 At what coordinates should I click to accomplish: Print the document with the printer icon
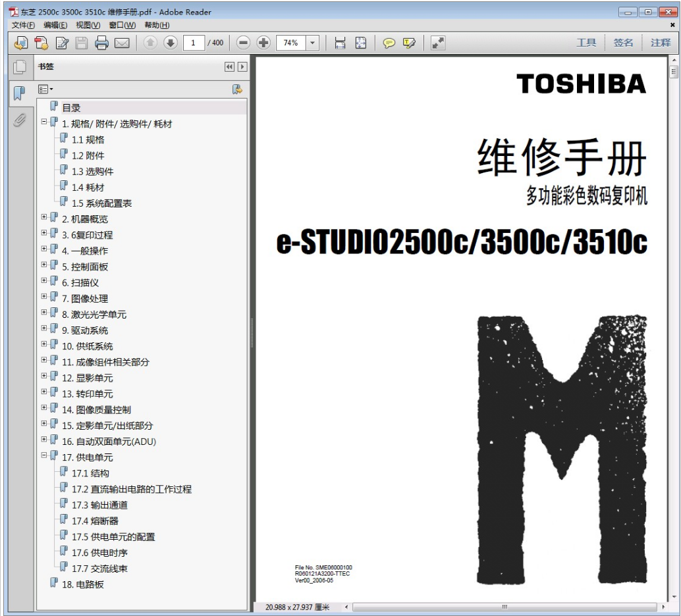tap(101, 43)
